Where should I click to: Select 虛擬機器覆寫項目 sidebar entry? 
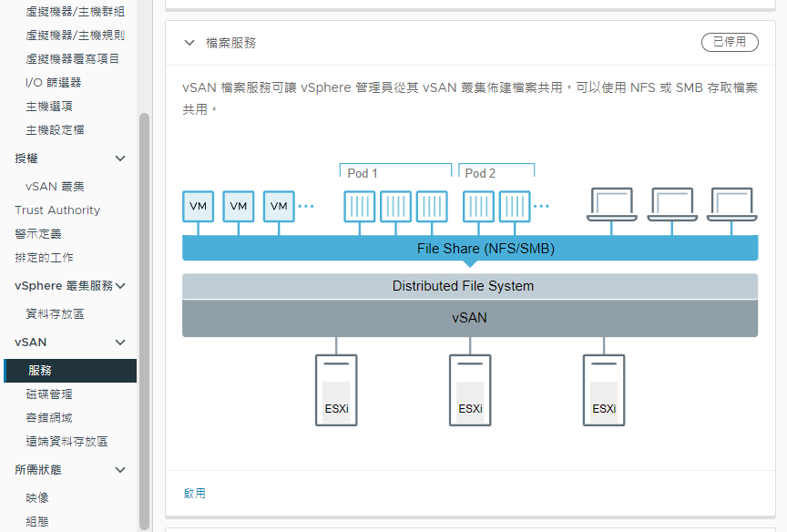tap(72, 58)
